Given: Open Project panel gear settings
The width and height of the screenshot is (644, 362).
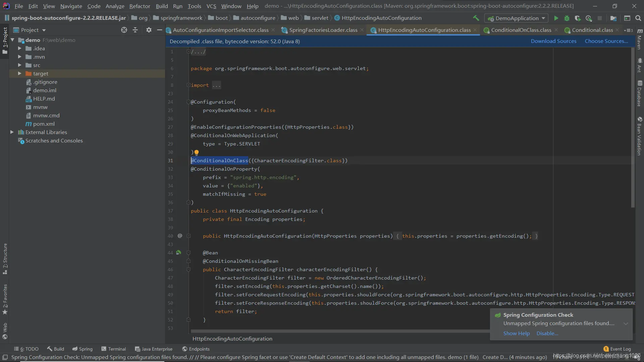Looking at the screenshot, I should 149,30.
